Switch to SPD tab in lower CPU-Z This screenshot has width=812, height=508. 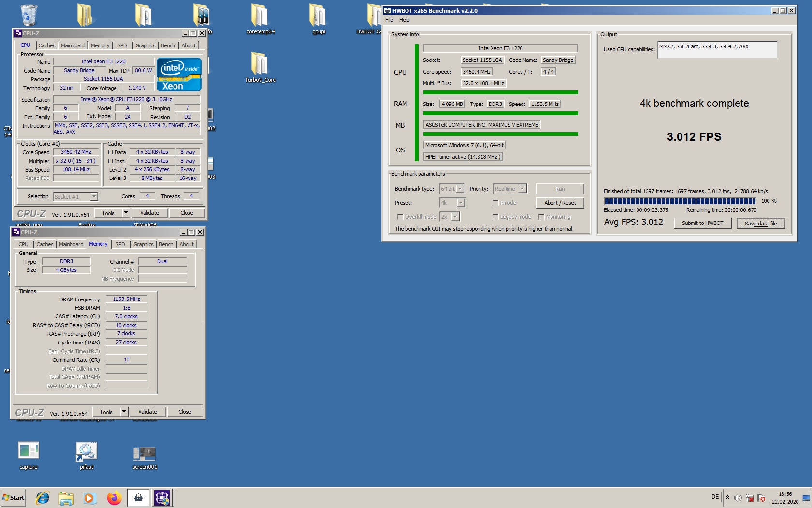[120, 244]
